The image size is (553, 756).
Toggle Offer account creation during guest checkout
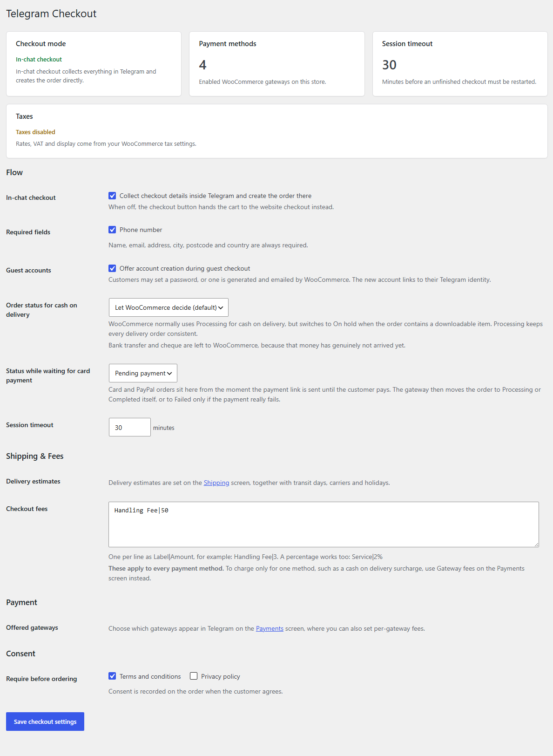112,268
